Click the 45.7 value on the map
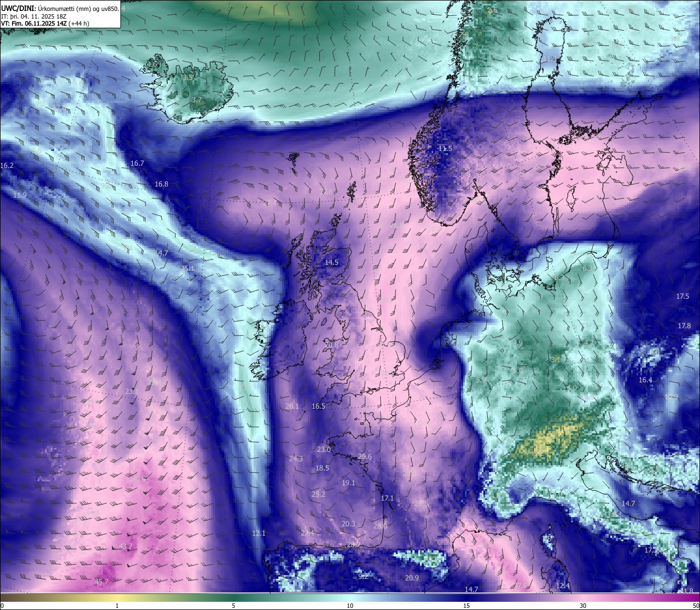700x610 pixels. 101,582
